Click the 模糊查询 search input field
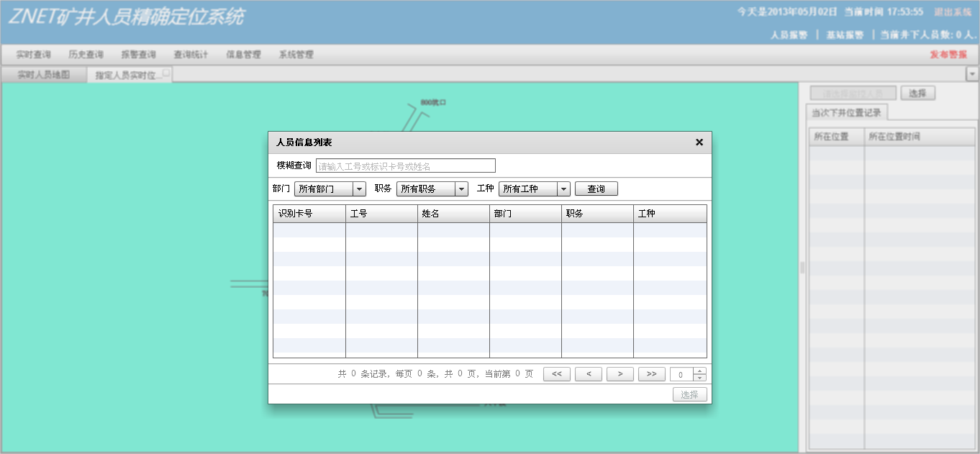Viewport: 980px width, 454px height. click(405, 165)
